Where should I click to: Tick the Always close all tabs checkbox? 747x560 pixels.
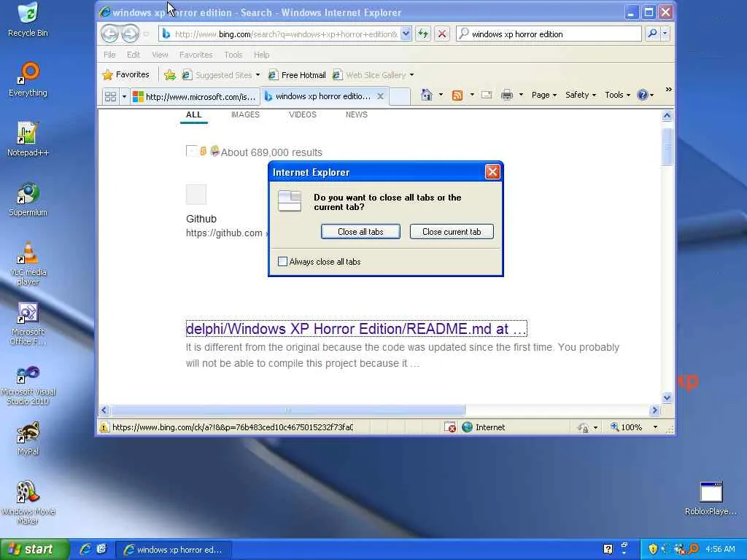pyautogui.click(x=282, y=262)
